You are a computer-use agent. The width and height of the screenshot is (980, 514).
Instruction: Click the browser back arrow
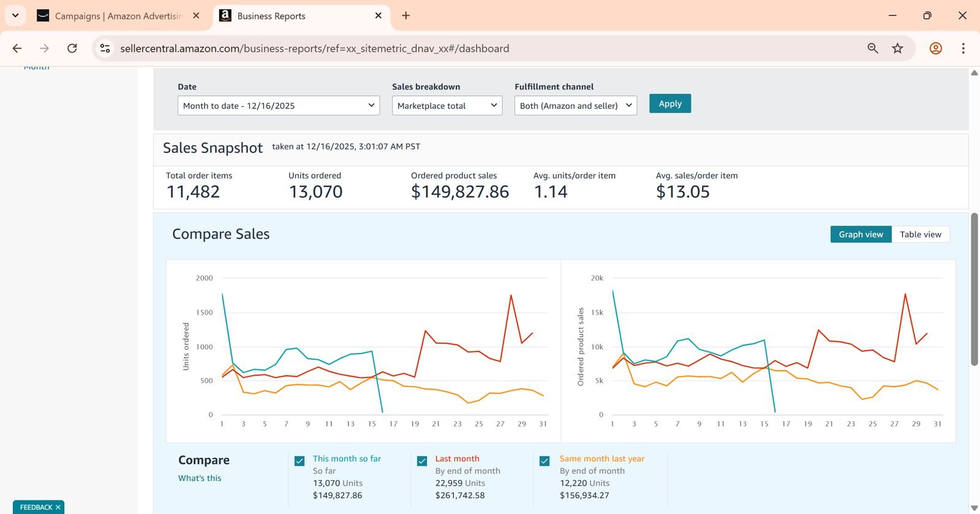click(x=17, y=48)
